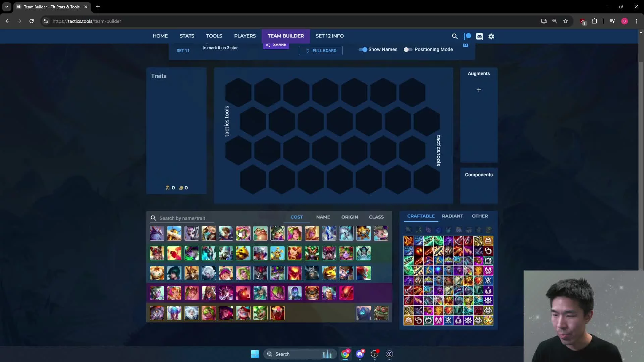Toggle the Show Names switch
This screenshot has height=362, width=644.
363,50
